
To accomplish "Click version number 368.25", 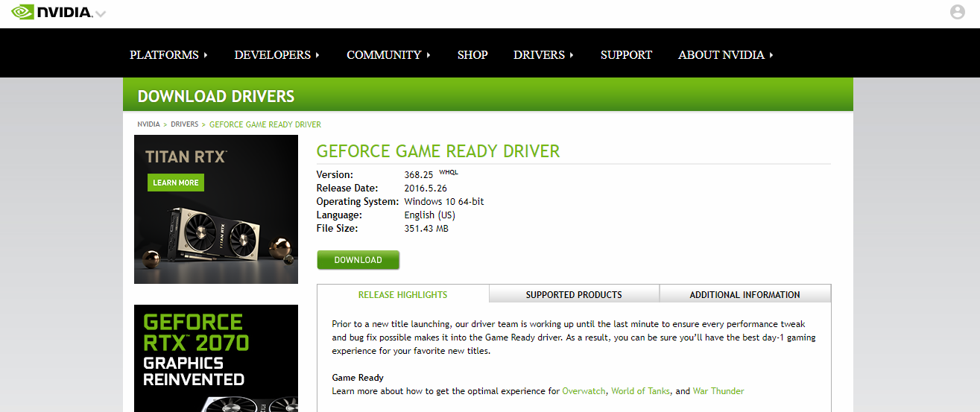I will click(x=419, y=175).
